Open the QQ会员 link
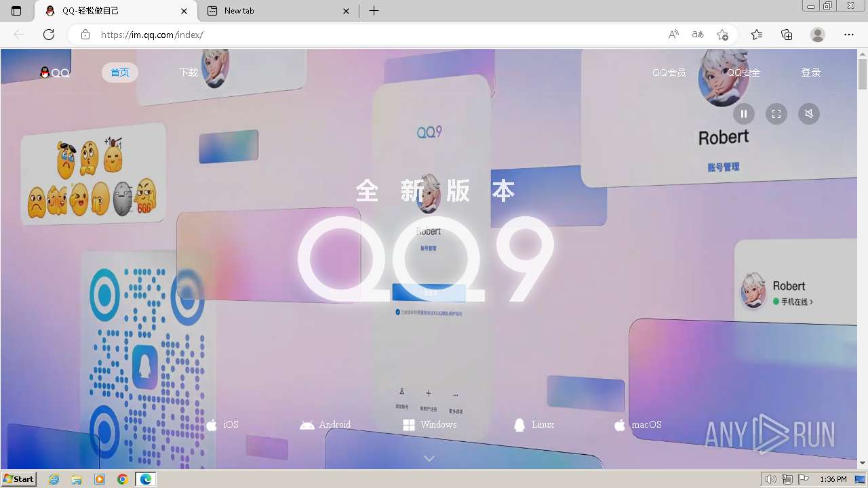The height and width of the screenshot is (488, 868). pyautogui.click(x=669, y=73)
